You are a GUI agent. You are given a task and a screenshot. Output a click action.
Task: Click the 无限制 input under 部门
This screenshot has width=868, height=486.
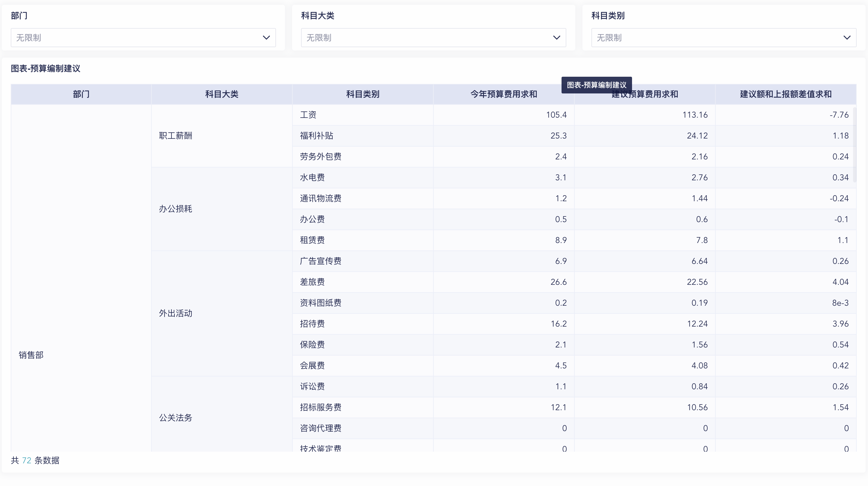click(x=101, y=37)
